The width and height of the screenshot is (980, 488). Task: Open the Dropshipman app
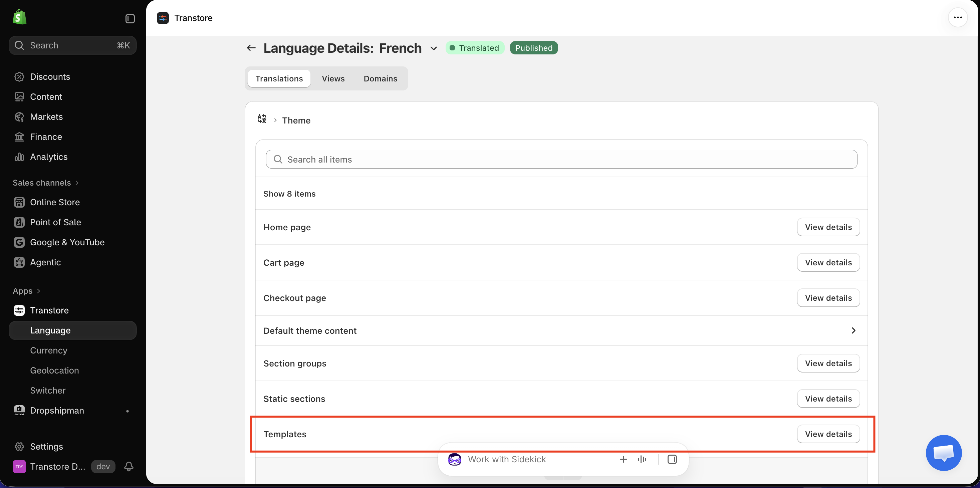[x=57, y=411]
